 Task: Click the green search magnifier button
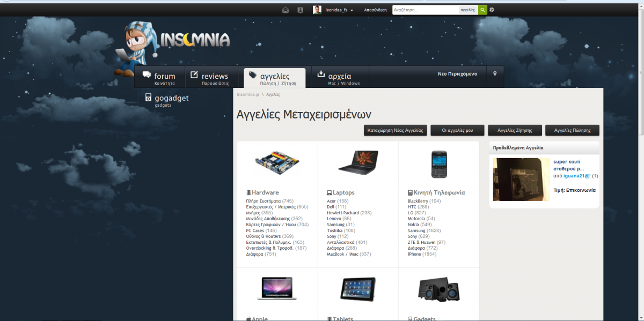[x=483, y=10]
